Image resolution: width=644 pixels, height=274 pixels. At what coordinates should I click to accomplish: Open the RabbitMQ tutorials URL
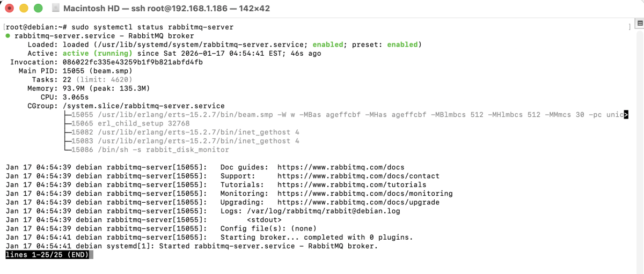[x=352, y=184]
